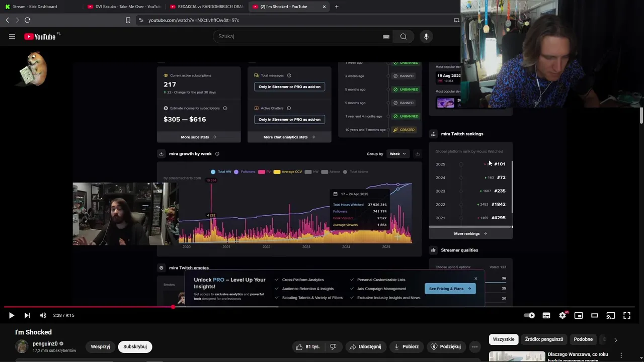
Task: Close the I'm Shocked tab
Action: click(324, 7)
